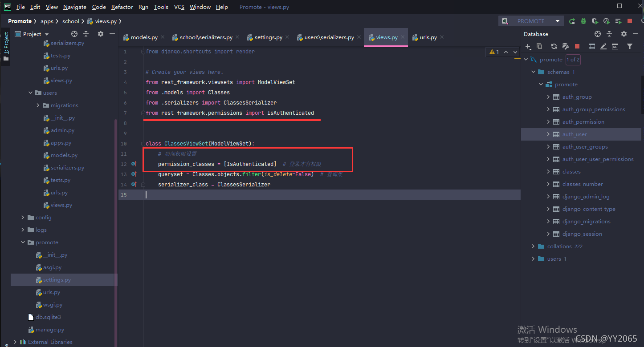Expand External Libraries node
This screenshot has height=347, width=644.
[16, 342]
